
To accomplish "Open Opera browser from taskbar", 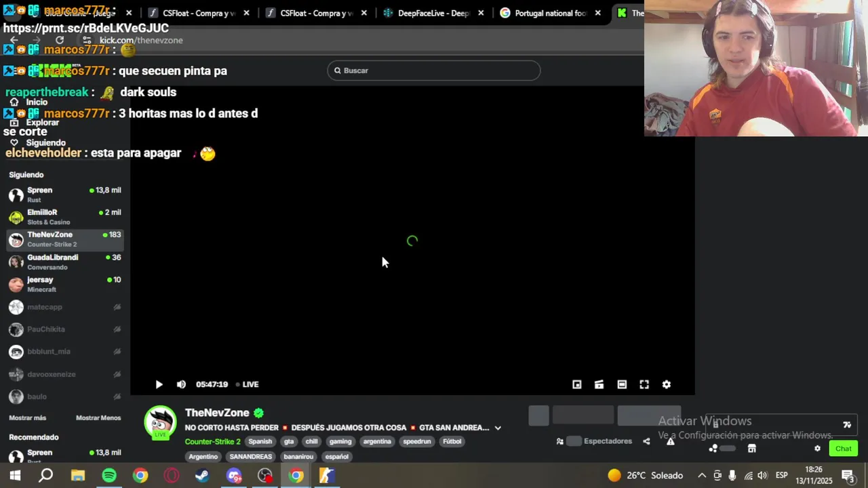I will pyautogui.click(x=172, y=476).
